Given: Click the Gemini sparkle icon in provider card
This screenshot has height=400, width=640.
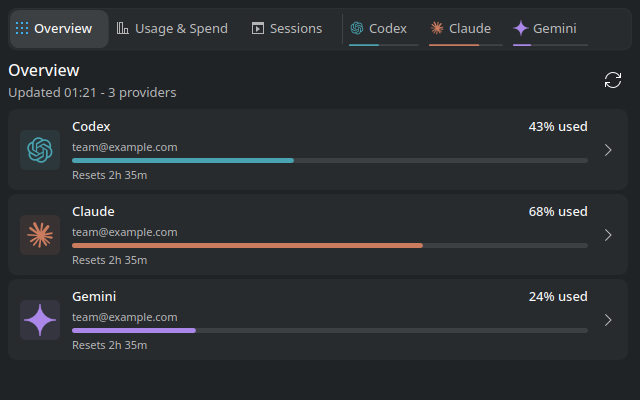Looking at the screenshot, I should click(40, 320).
